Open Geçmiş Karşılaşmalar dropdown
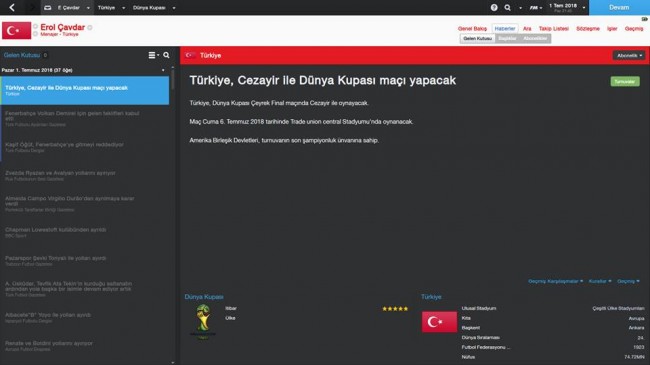This screenshot has width=650, height=365. tap(555, 281)
